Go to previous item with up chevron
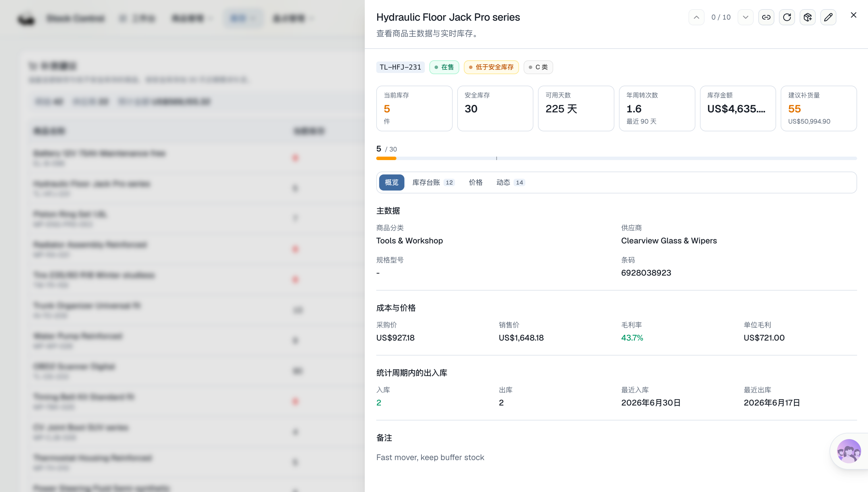Viewport: 868px width, 492px height. [x=697, y=17]
